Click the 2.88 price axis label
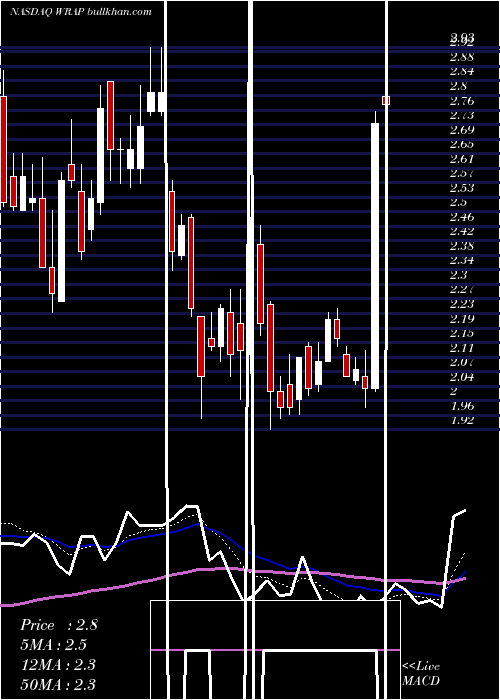Screen dimensions: 500x700 pos(462,57)
